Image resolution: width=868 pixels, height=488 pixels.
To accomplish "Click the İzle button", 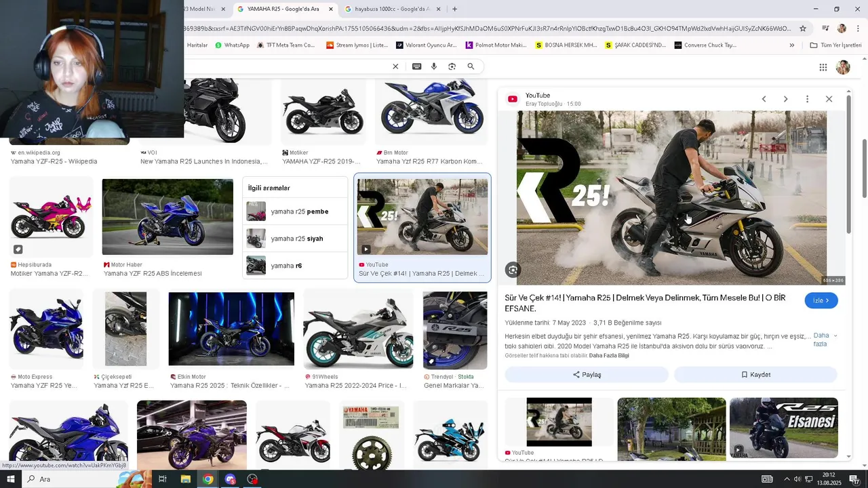I will (821, 300).
